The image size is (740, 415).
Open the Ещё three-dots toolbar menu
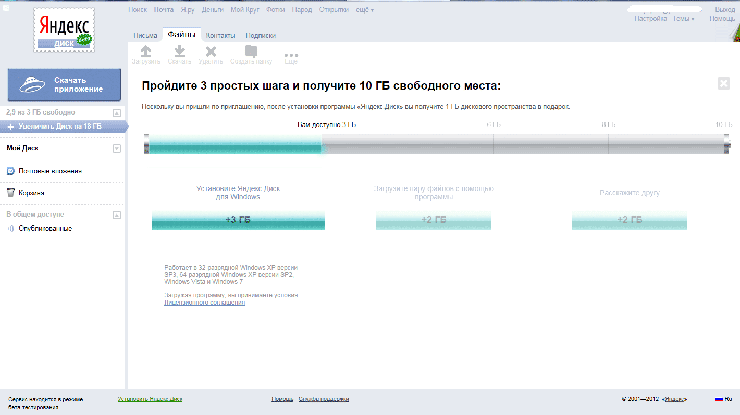[x=291, y=55]
